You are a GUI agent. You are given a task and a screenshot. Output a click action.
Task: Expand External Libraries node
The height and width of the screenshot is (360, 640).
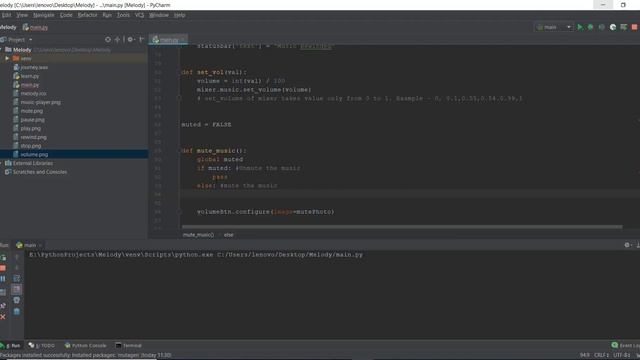29,163
